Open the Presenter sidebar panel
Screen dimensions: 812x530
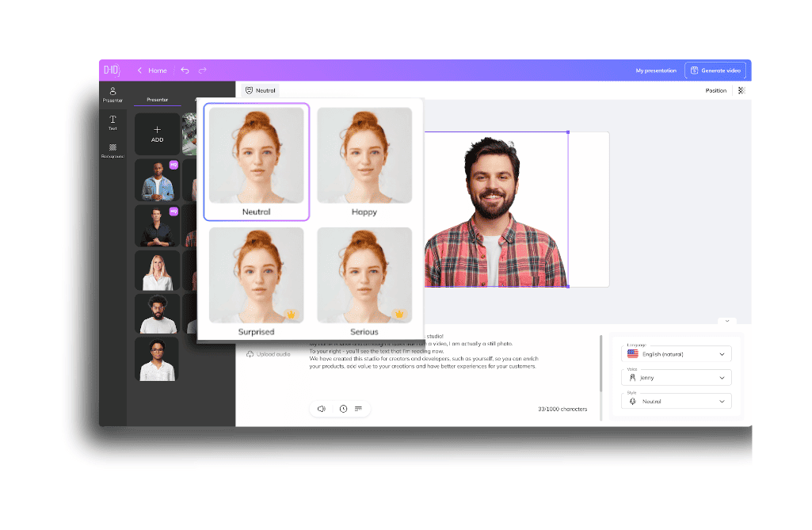tap(112, 95)
